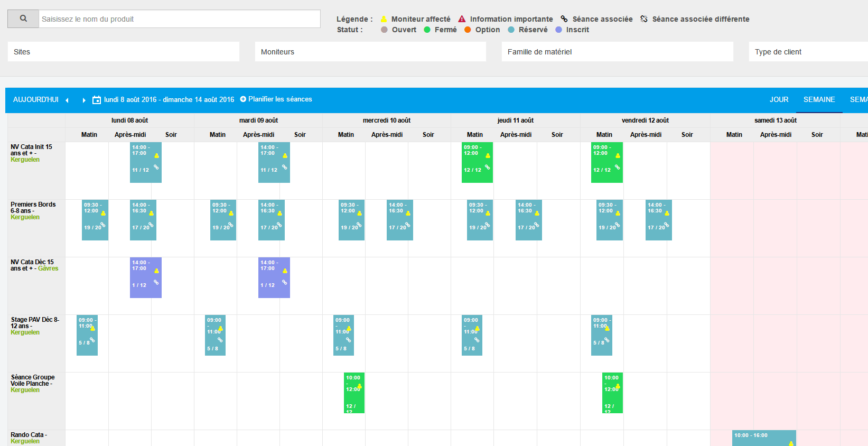Click the 'samedi 13 août' day header

(776, 120)
